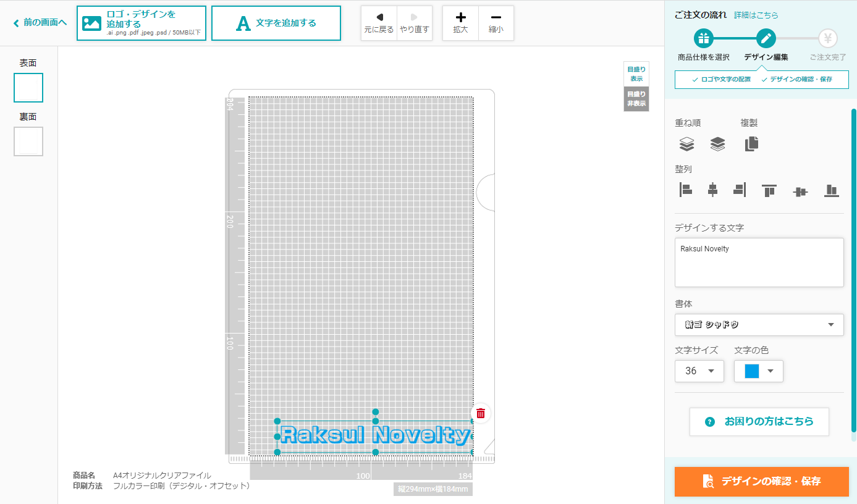Click the A4オリジナルクリアファイル product name
857x504 pixels.
(x=162, y=476)
